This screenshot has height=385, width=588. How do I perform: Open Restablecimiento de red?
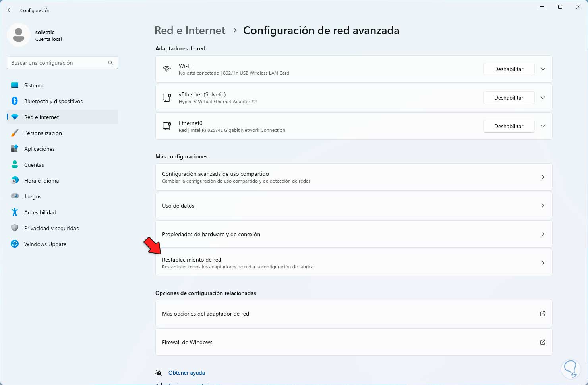click(x=354, y=263)
